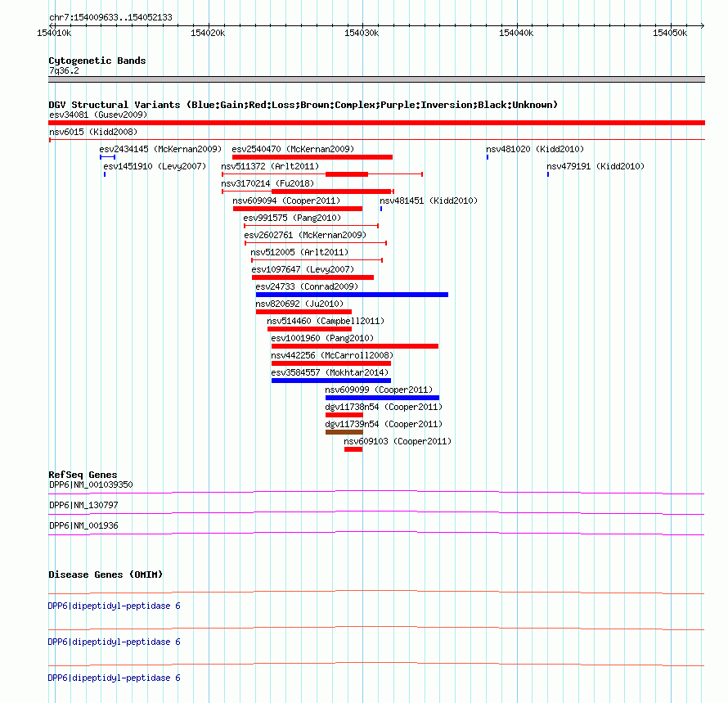Select the nsv479191 (Kidd2010) label
Image resolution: width=728 pixels, height=703 pixels.
pyautogui.click(x=595, y=166)
